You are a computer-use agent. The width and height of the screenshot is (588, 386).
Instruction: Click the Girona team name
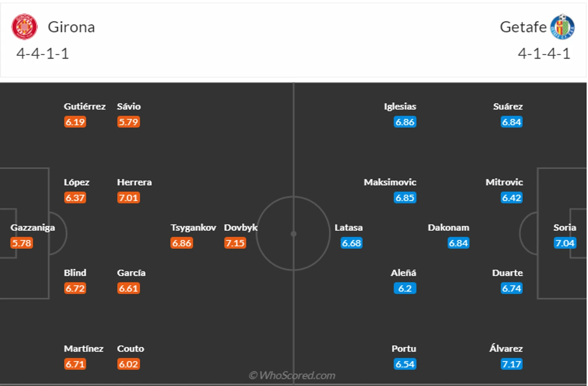coord(71,27)
